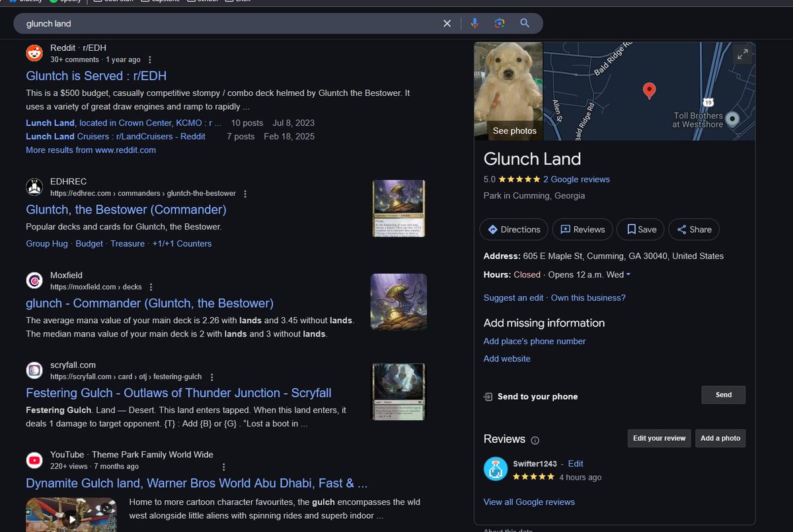Click the Glunch Land place title
The height and width of the screenshot is (532, 793).
coord(532,159)
